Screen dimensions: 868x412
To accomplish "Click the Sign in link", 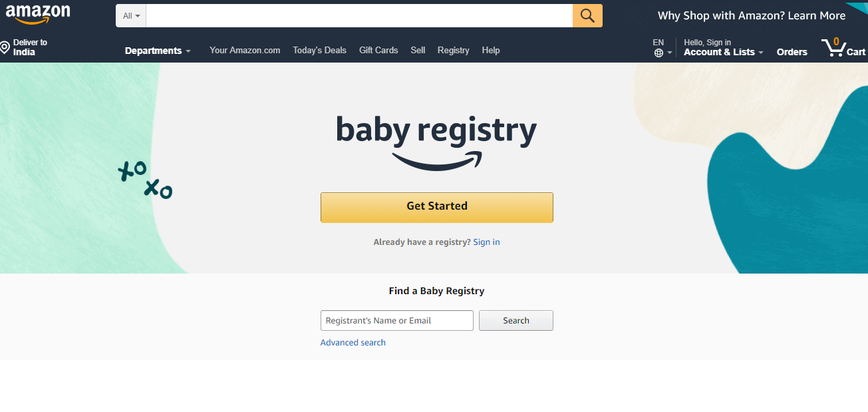I will 486,242.
